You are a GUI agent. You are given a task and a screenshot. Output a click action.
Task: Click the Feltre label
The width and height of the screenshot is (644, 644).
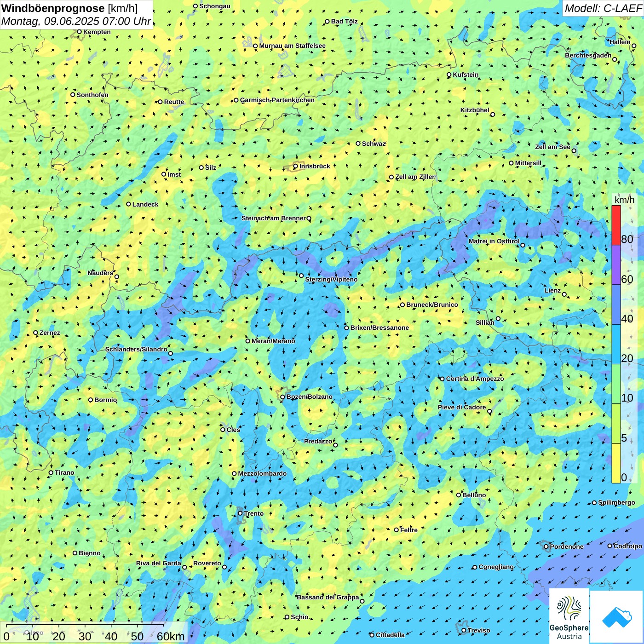point(409,530)
